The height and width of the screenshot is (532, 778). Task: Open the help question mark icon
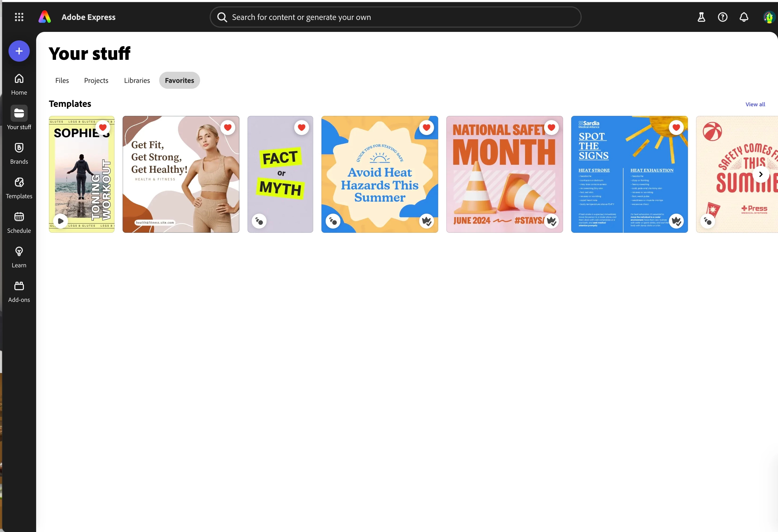coord(722,17)
